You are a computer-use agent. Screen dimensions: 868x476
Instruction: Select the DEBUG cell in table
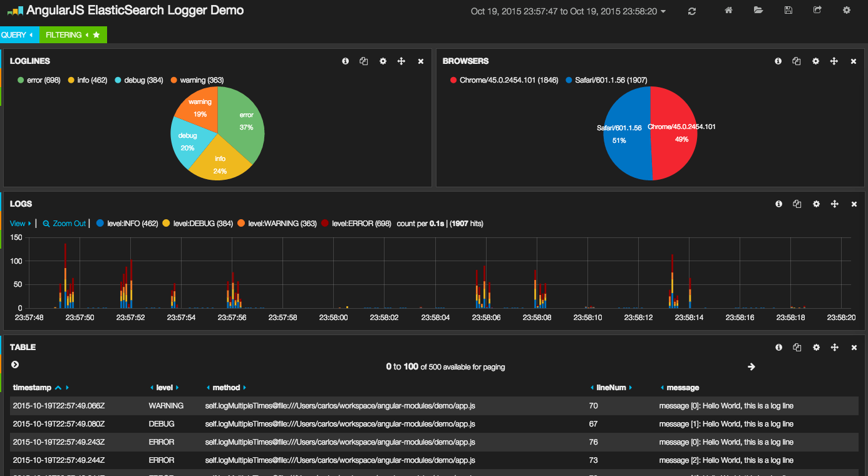coord(162,424)
